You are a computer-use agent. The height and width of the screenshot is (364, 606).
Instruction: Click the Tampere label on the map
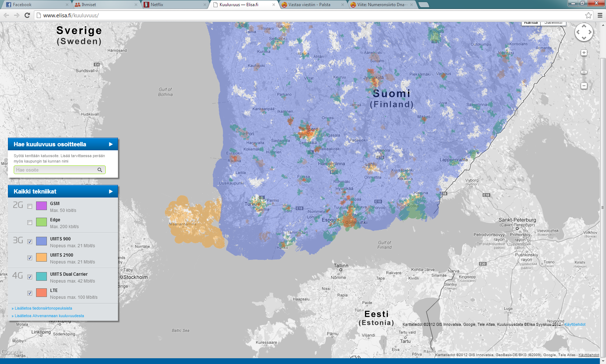(308, 129)
